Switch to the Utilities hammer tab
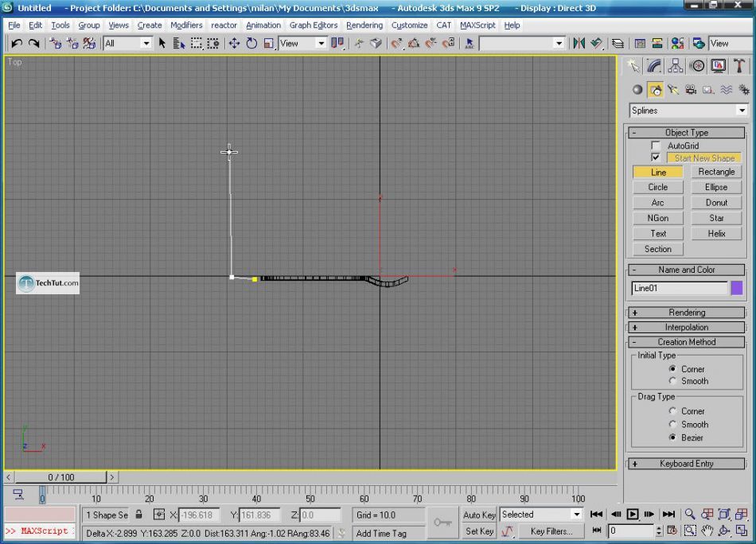Screen dimensions: 756x544 (x=739, y=66)
